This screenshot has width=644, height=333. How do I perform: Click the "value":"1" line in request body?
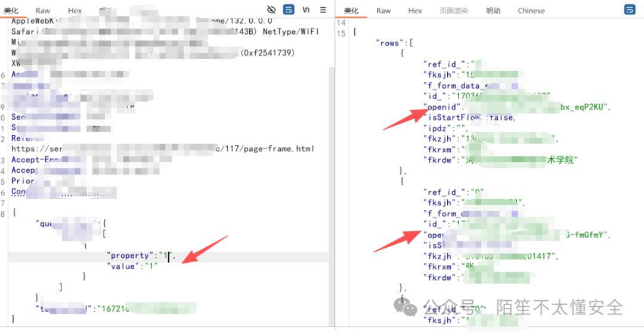132,266
